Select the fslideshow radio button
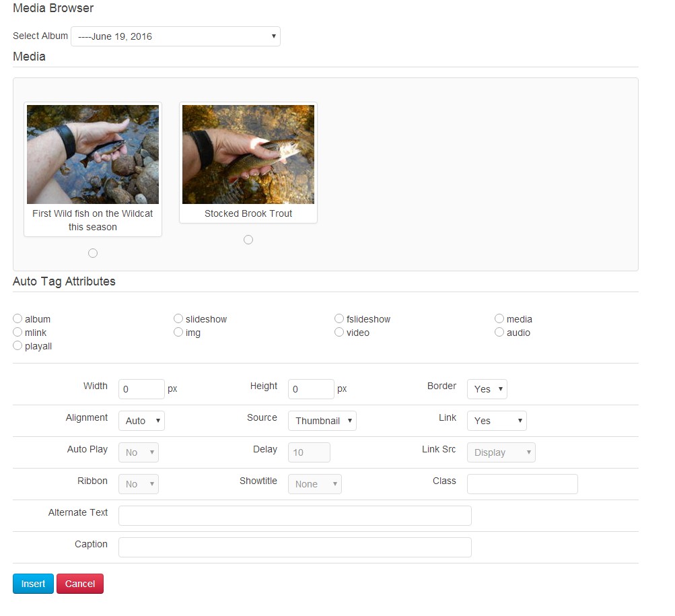The image size is (675, 616). pos(339,318)
